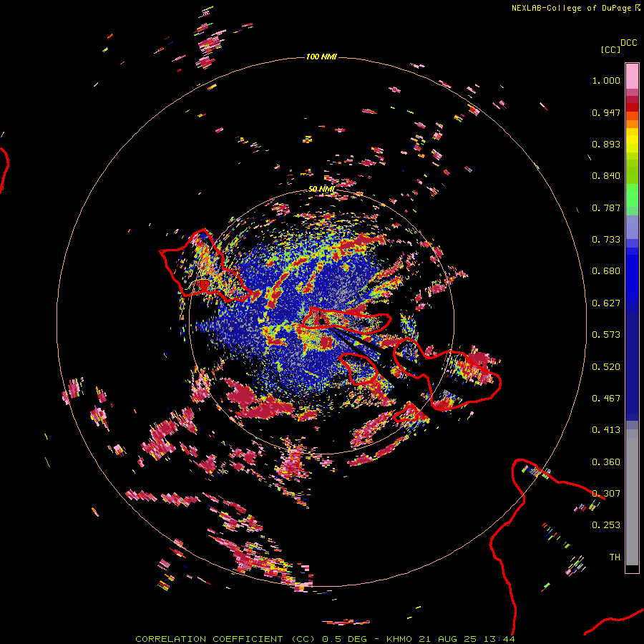644x644 pixels.
Task: Click the 0.680 color scale value
Action: pyautogui.click(x=606, y=271)
